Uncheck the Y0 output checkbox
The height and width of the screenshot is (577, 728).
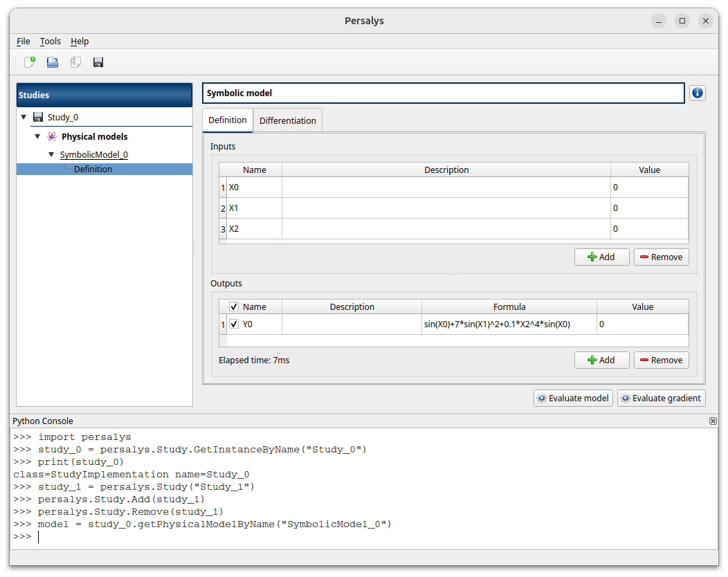[x=234, y=324]
